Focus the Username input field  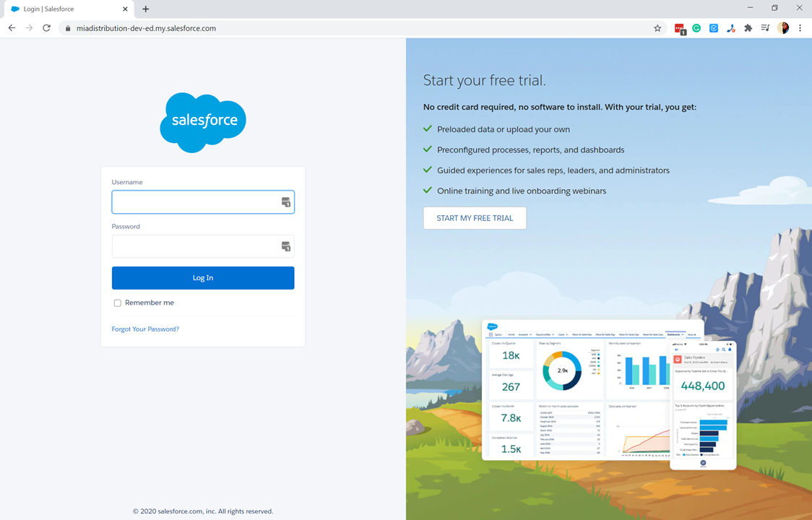click(x=203, y=202)
